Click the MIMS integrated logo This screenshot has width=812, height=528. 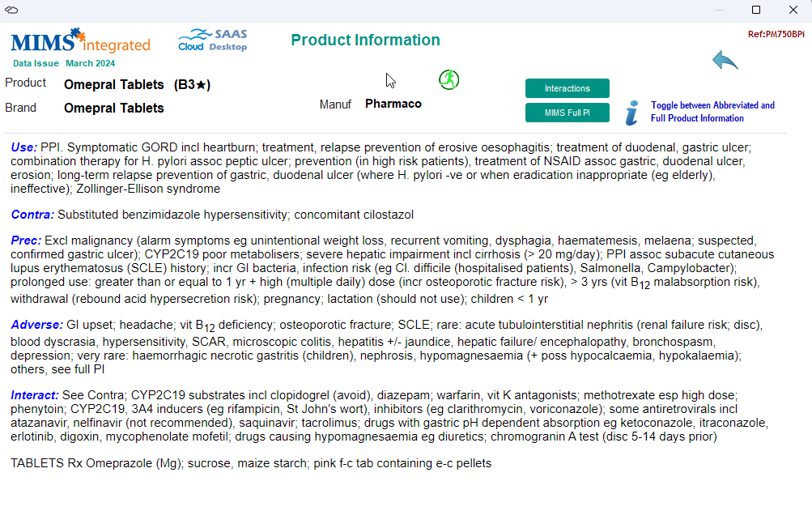tap(80, 41)
